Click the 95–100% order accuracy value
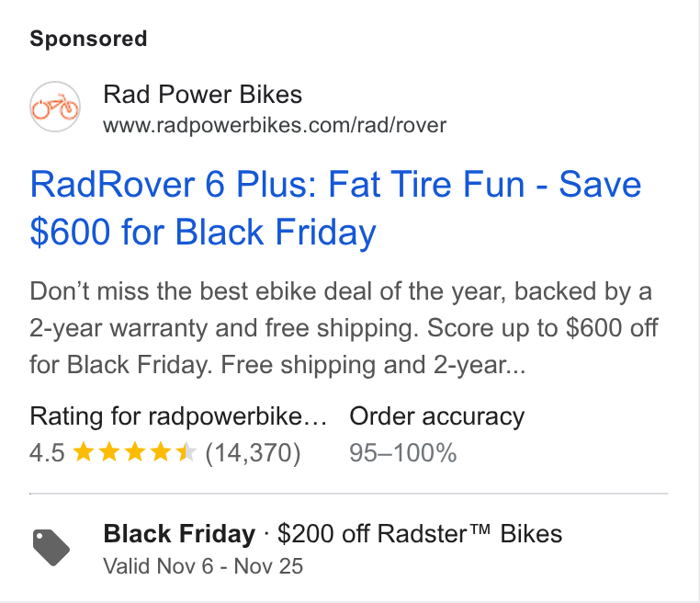The width and height of the screenshot is (700, 603). pos(402,452)
